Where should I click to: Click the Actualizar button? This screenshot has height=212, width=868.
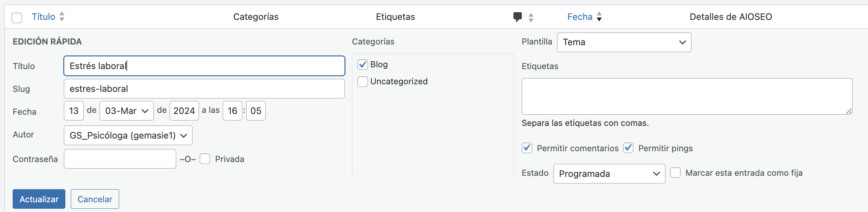click(x=39, y=199)
